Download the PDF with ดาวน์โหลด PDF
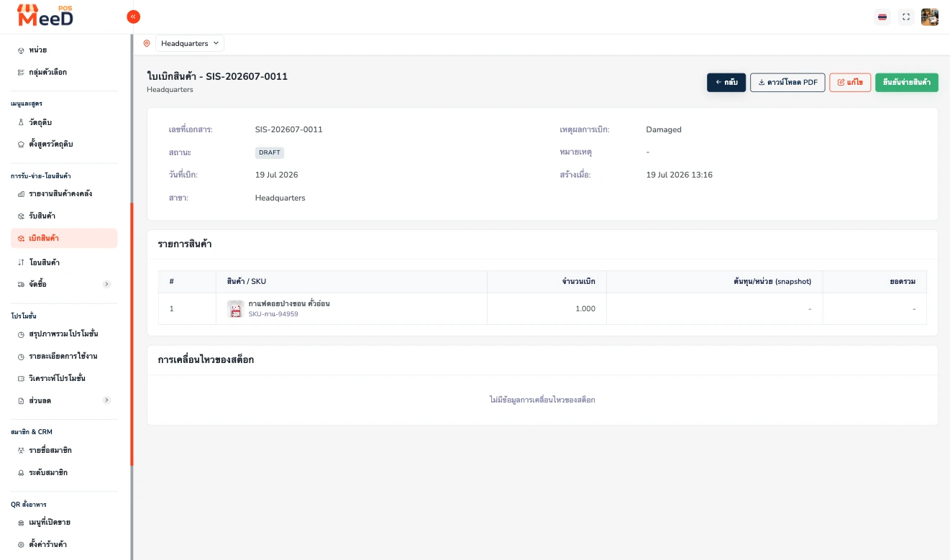 (787, 83)
